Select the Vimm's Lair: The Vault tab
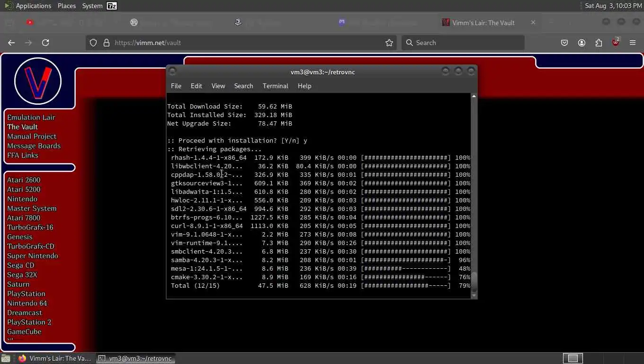This screenshot has height=364, width=644. [483, 22]
